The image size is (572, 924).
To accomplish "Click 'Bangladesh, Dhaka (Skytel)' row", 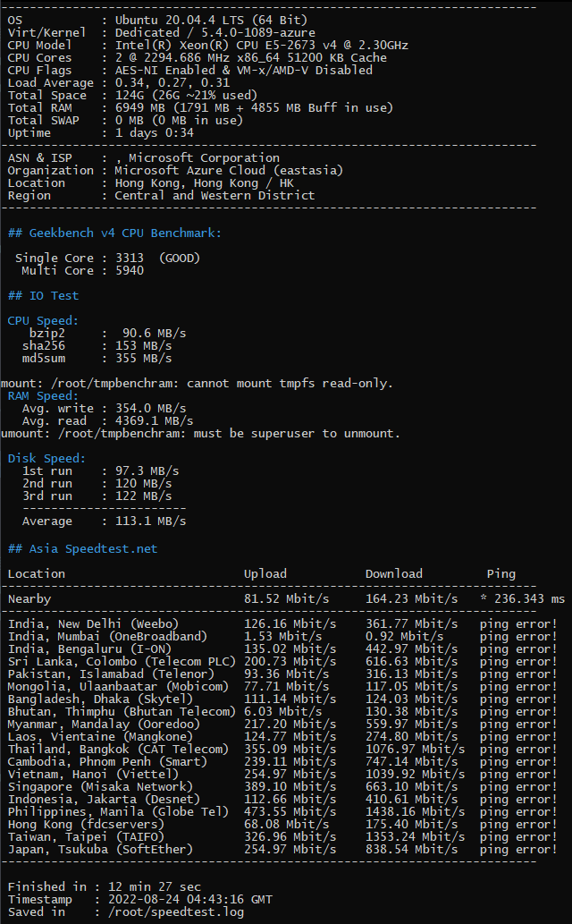I will pyautogui.click(x=282, y=699).
